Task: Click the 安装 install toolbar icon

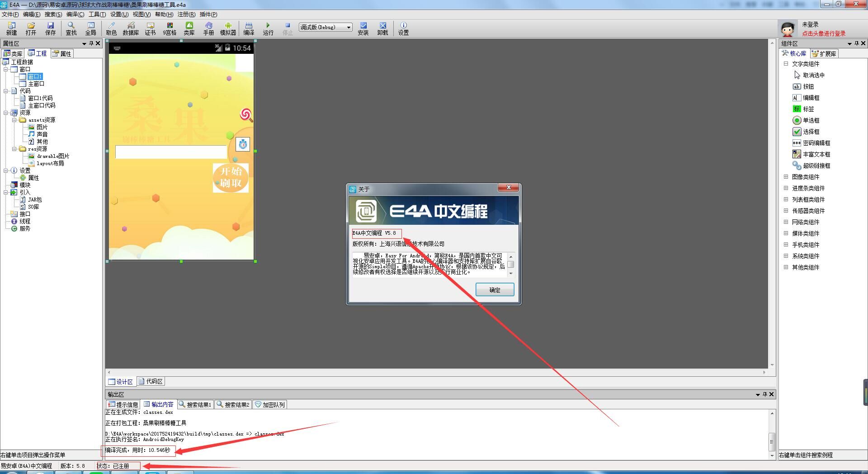Action: tap(363, 28)
